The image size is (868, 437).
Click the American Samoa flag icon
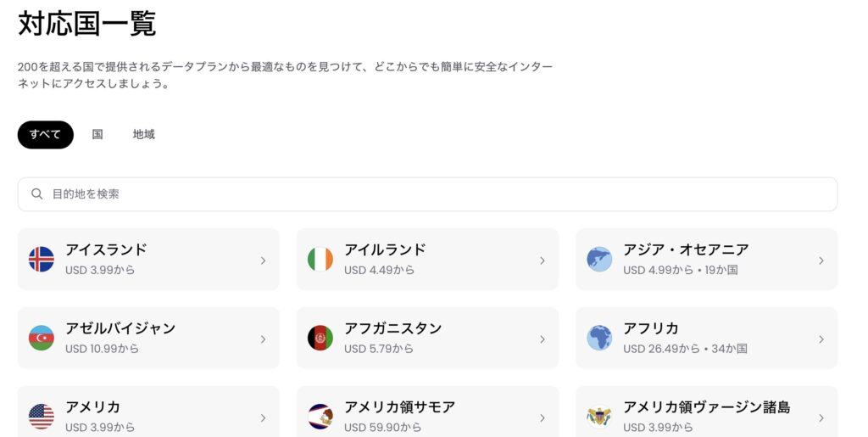click(320, 417)
